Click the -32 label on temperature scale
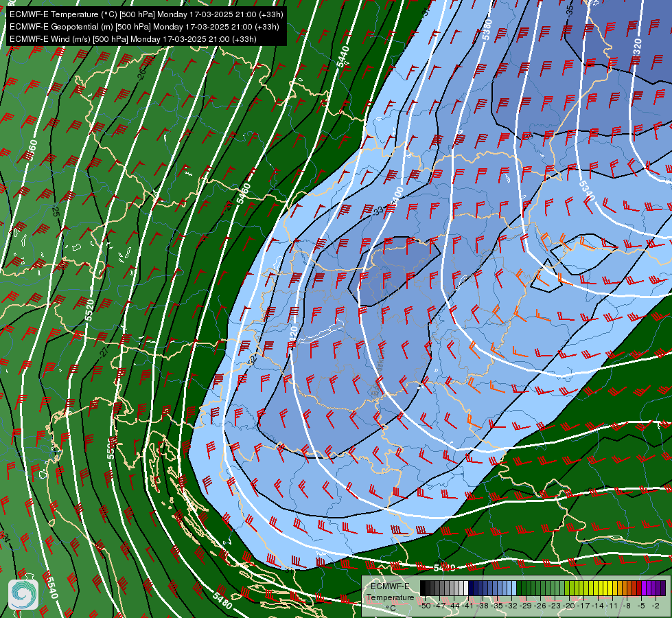 (x=511, y=606)
